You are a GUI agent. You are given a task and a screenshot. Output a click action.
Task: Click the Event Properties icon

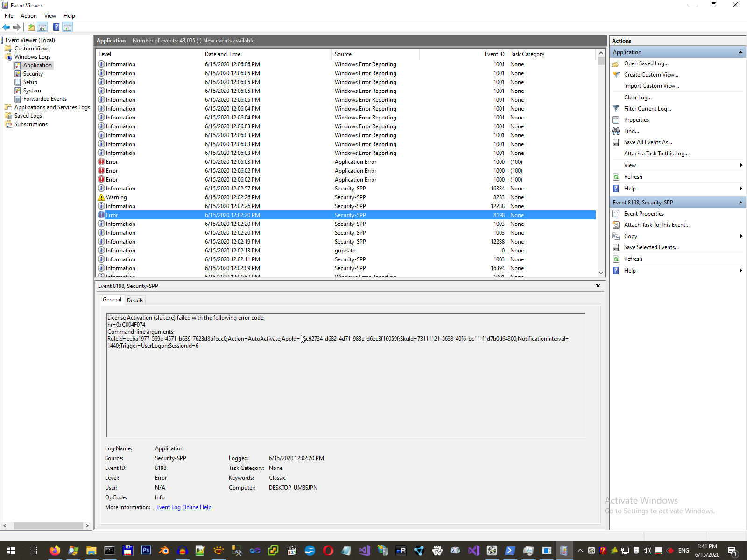pos(616,214)
